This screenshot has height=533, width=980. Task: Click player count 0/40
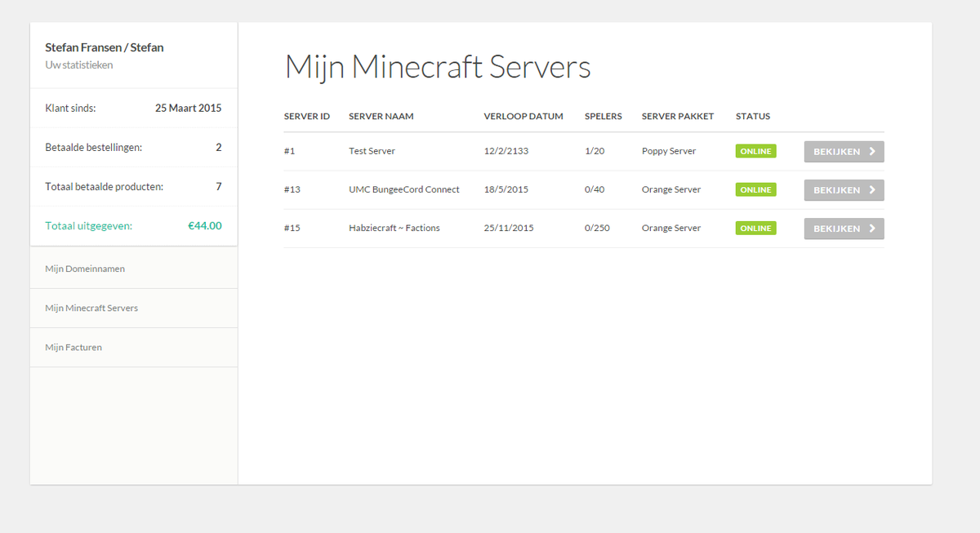click(595, 189)
